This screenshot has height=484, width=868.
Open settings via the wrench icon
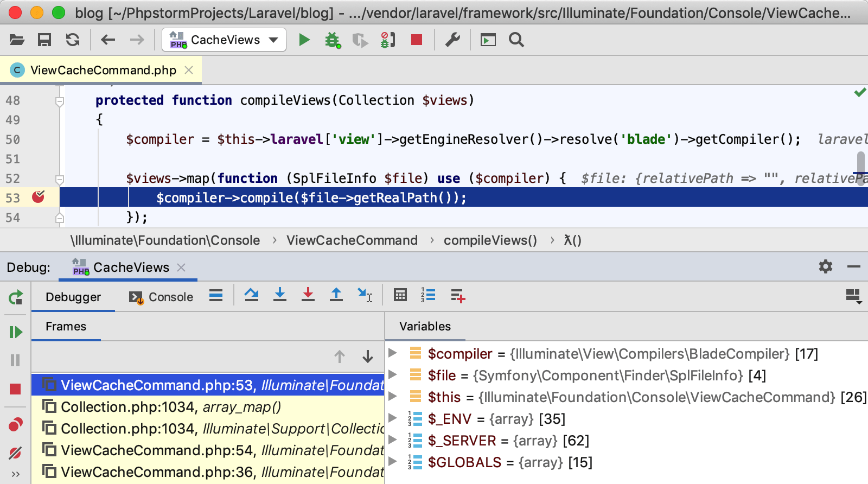coord(452,40)
